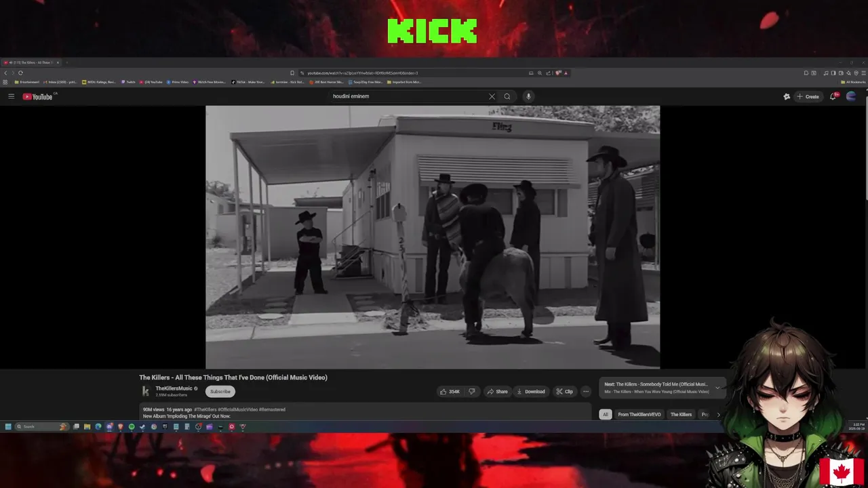Clear the 'houdini eminem' search text
Viewport: 868px width, 488px height.
click(492, 96)
